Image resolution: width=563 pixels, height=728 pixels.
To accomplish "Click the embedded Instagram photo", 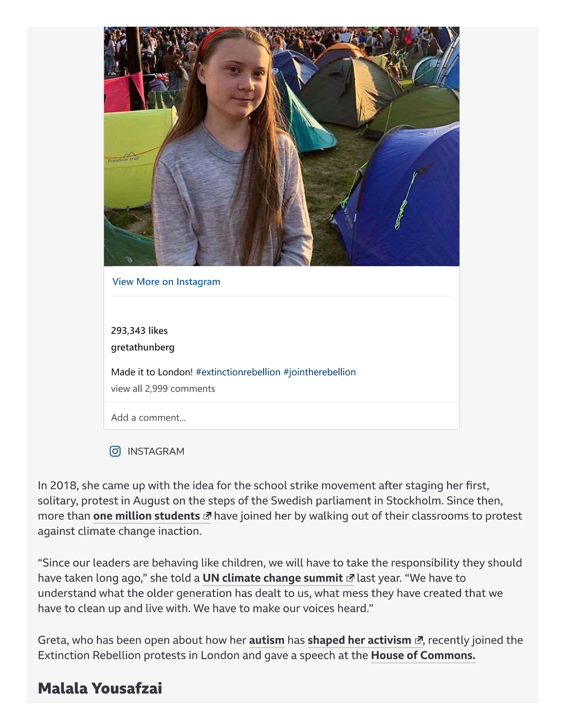I will (281, 147).
